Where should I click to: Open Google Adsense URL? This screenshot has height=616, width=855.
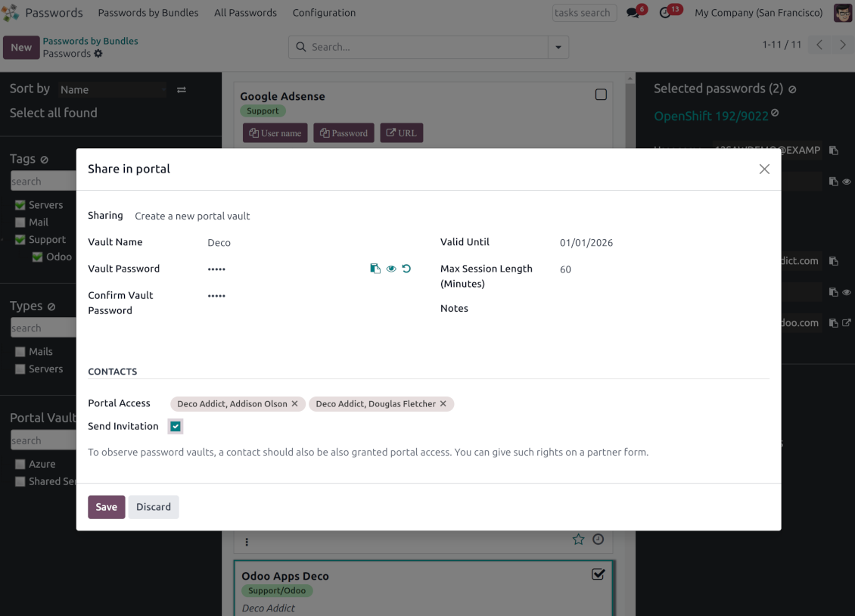click(x=401, y=133)
